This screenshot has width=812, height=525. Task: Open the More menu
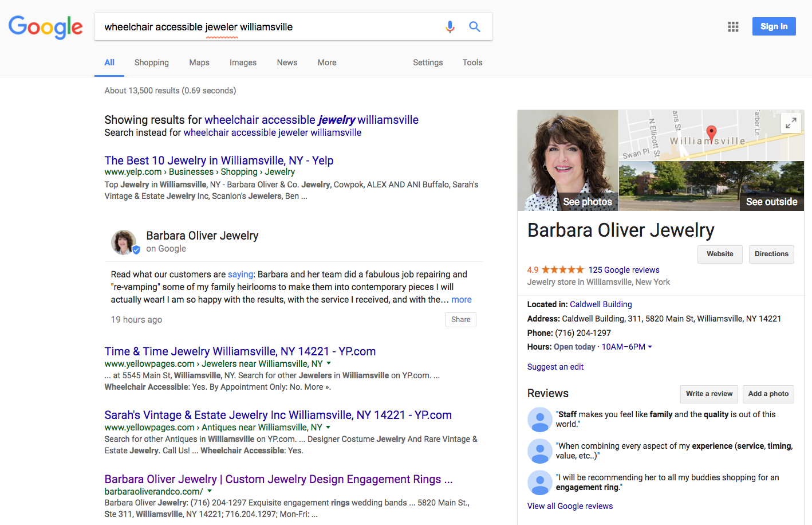click(327, 62)
